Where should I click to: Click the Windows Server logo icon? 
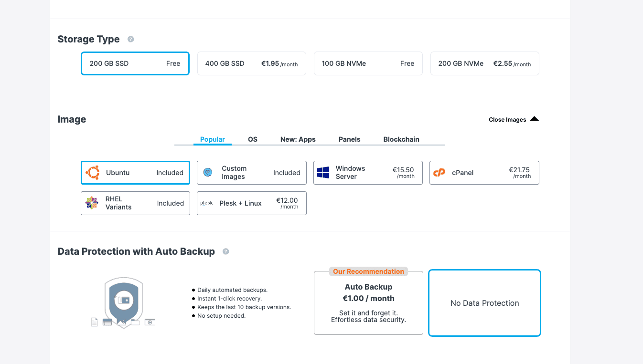click(x=323, y=173)
